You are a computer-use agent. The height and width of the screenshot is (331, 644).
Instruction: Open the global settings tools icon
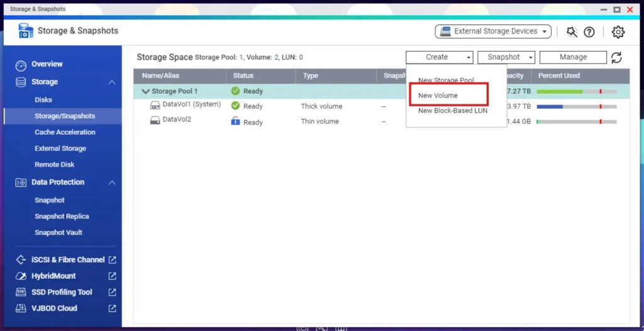[572, 31]
